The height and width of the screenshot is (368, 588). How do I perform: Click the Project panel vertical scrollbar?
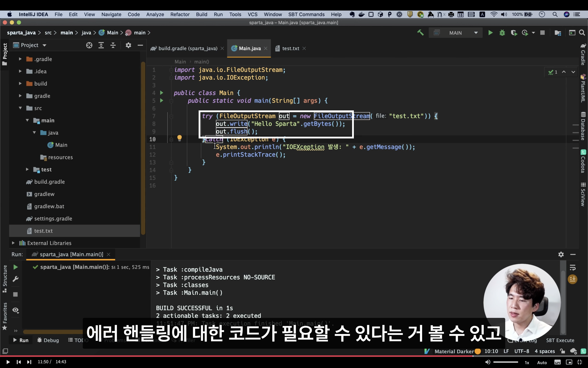143,148
